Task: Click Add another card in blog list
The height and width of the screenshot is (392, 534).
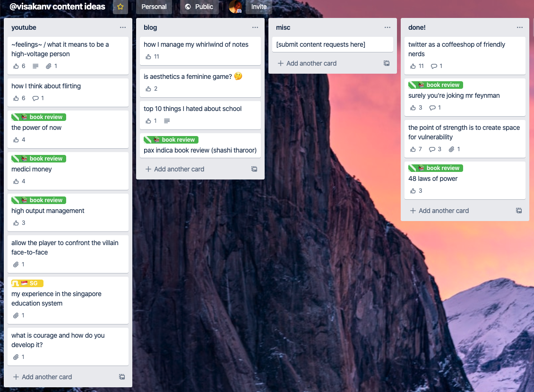Action: pos(175,169)
